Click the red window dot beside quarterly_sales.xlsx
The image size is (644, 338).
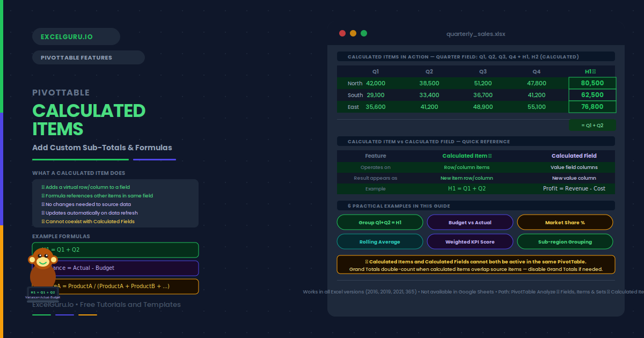click(x=342, y=33)
